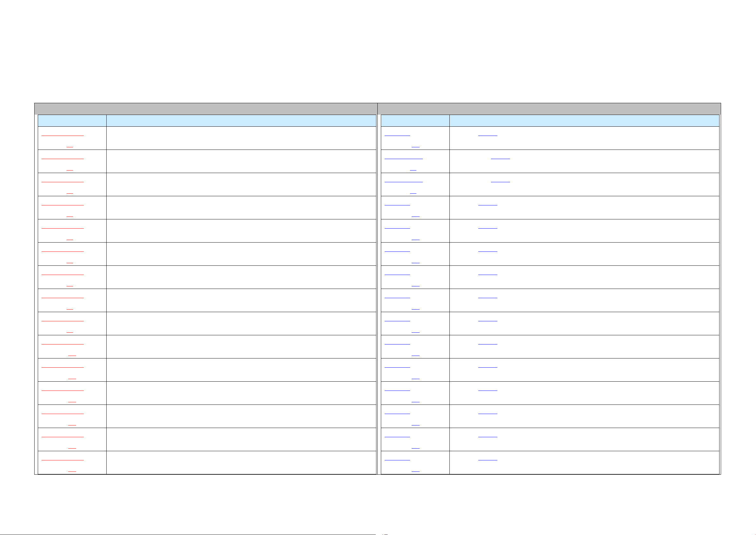Click the gray header bar of the right table

[549, 109]
